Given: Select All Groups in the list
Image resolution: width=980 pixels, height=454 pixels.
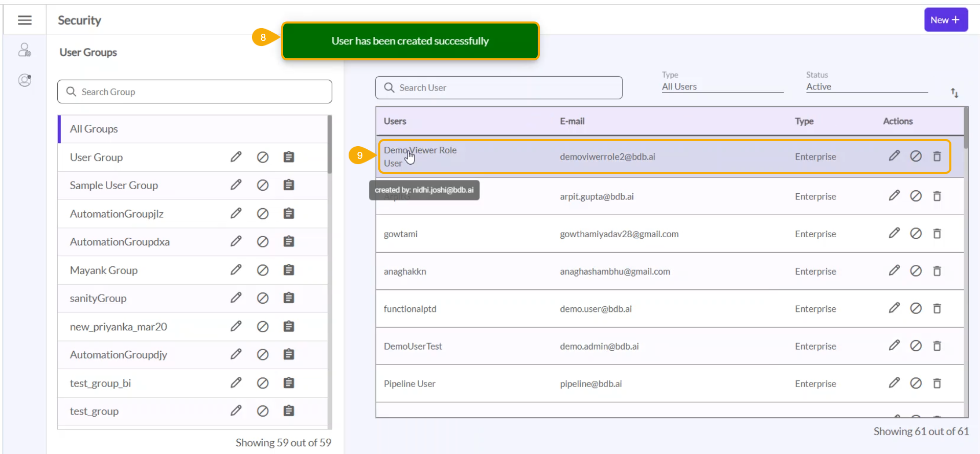Looking at the screenshot, I should point(94,129).
